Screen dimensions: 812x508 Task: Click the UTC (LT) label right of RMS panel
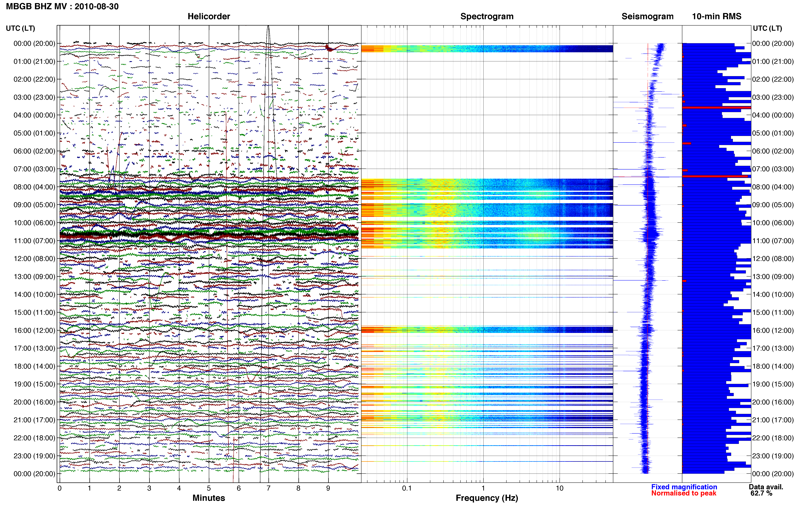pyautogui.click(x=767, y=28)
